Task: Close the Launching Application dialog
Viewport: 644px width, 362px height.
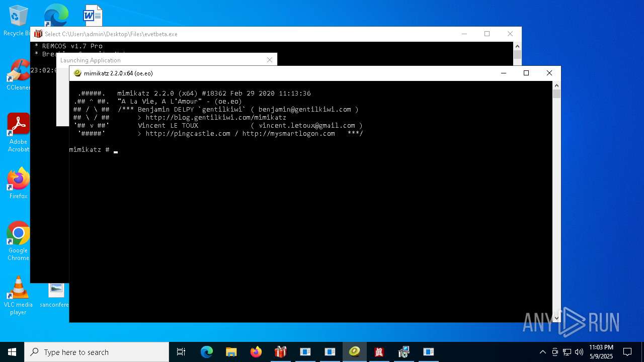Action: [x=270, y=60]
